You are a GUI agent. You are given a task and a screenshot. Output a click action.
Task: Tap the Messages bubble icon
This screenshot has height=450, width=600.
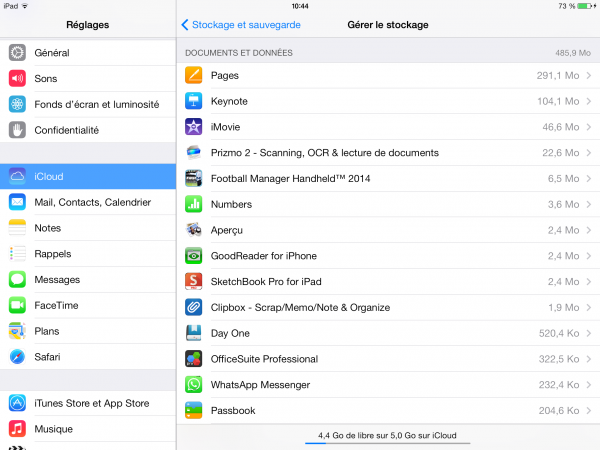17,279
